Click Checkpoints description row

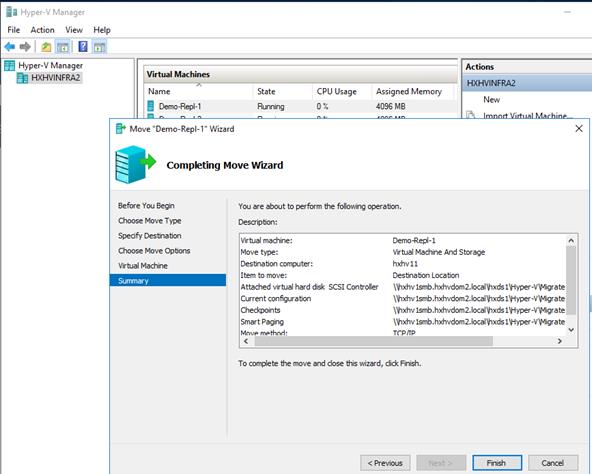[403, 310]
